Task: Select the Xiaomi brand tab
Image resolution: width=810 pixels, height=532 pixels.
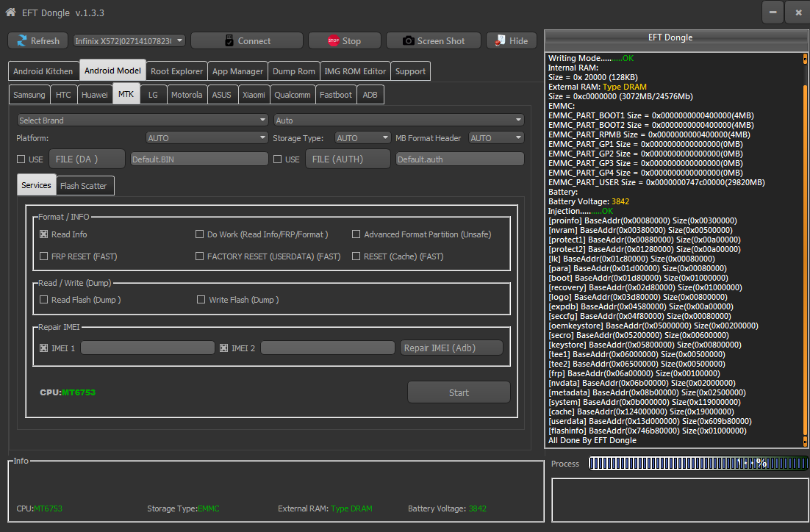Action: (x=254, y=95)
